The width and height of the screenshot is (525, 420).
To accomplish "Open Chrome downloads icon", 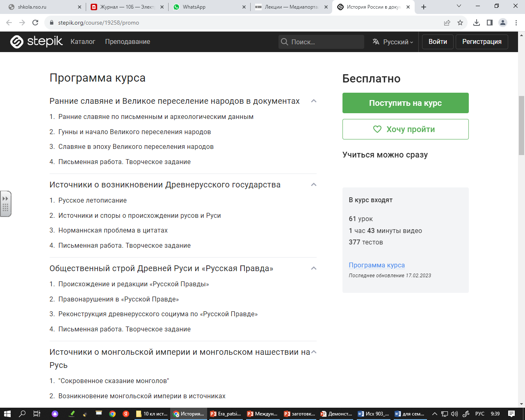I will click(476, 23).
